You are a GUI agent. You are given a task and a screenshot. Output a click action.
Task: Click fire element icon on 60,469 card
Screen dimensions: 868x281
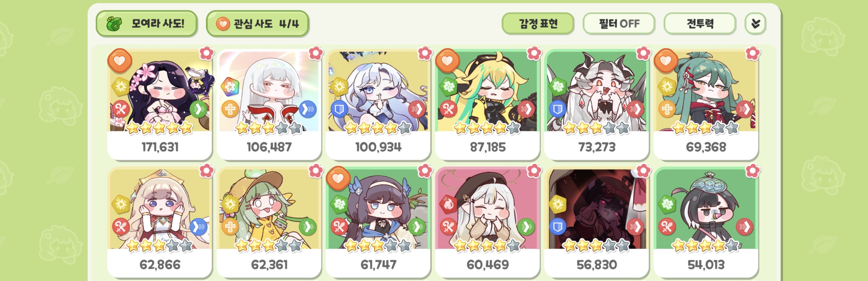click(x=448, y=204)
